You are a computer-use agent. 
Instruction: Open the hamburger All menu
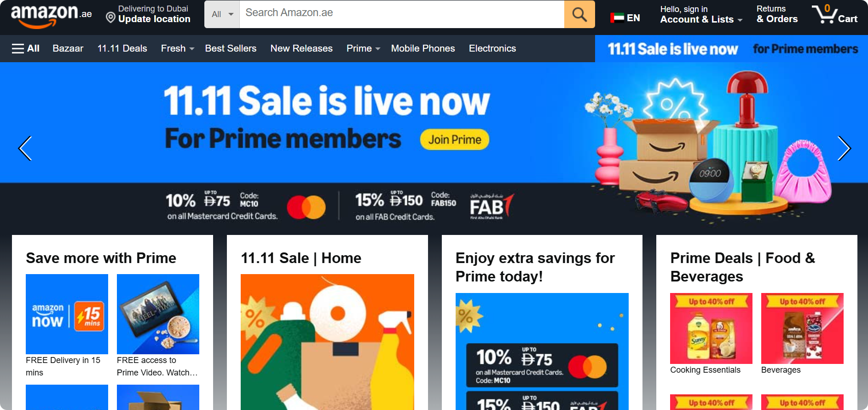(26, 48)
